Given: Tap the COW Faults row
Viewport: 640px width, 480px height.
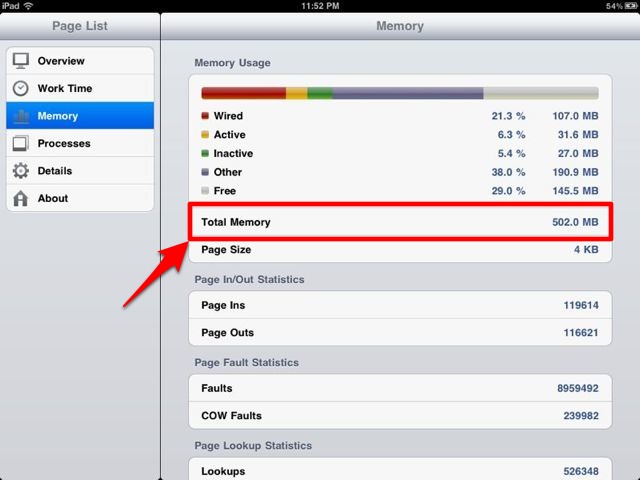Looking at the screenshot, I should click(400, 416).
